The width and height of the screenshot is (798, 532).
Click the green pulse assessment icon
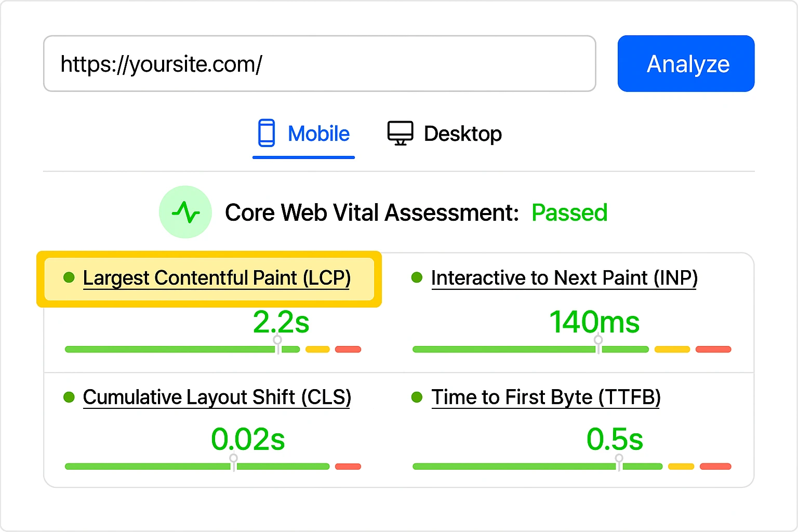coord(185,212)
